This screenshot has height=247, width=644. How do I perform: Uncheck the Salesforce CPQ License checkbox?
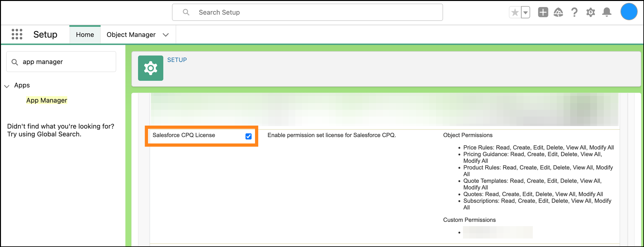pyautogui.click(x=249, y=136)
